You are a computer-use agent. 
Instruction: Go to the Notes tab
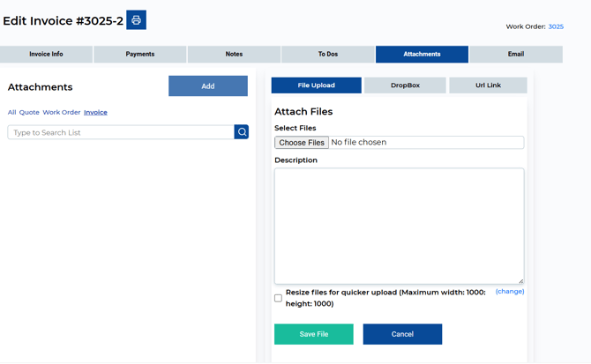(x=234, y=55)
